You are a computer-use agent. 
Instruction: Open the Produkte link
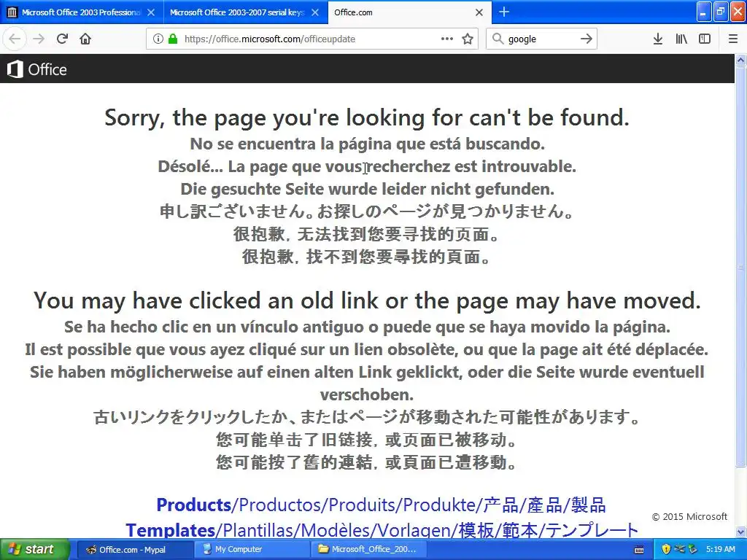(x=439, y=505)
